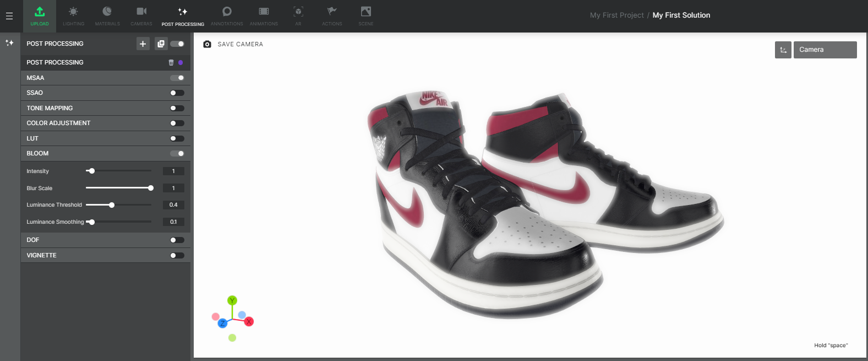This screenshot has width=868, height=361.
Task: Enable Tone Mapping
Action: (x=177, y=108)
